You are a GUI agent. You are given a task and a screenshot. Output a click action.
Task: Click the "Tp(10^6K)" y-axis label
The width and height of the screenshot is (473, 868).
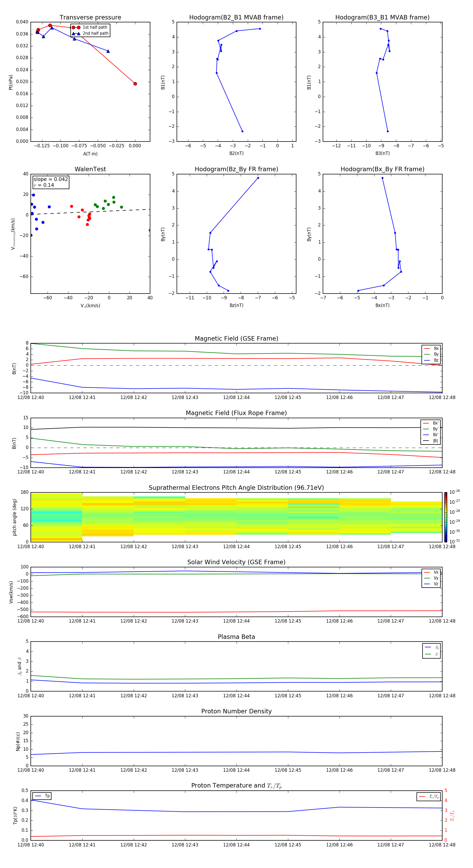(16, 815)
